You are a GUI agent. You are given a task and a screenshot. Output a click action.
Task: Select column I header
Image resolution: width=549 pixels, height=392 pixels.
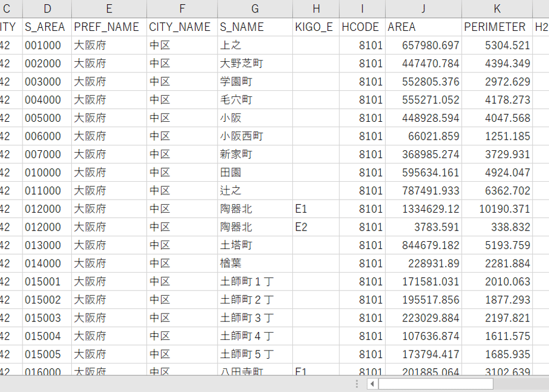point(362,9)
